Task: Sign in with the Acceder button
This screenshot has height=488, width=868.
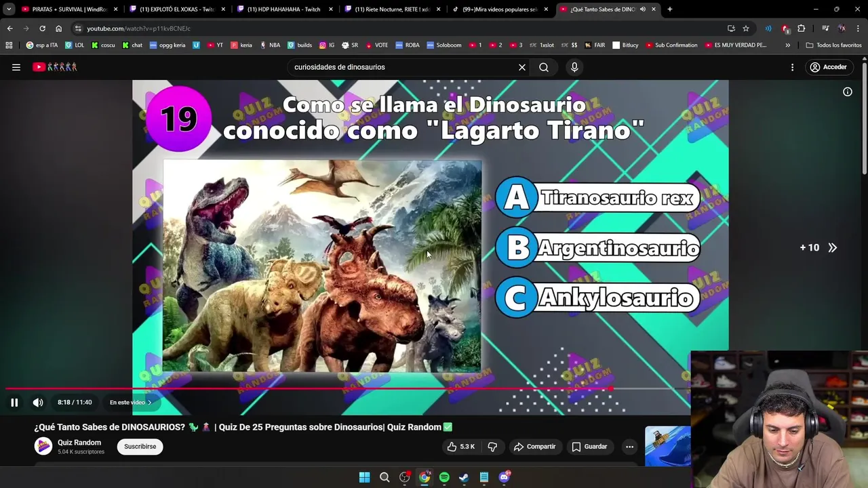Action: [x=829, y=67]
